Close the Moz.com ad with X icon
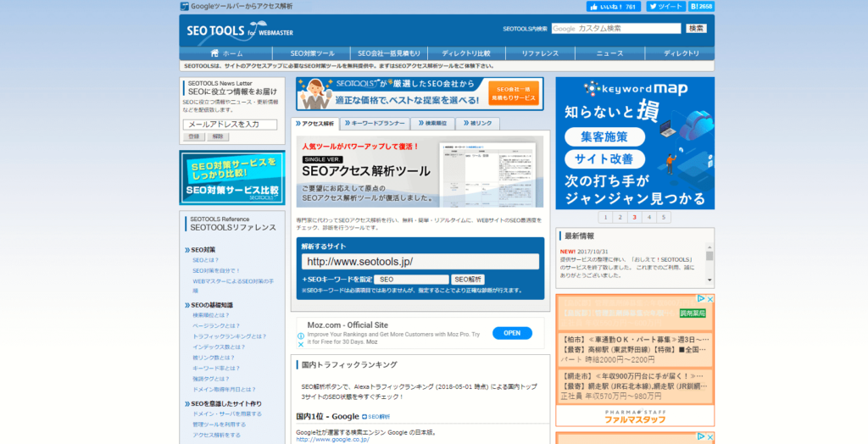Viewport: 868px width, 444px height. click(301, 344)
